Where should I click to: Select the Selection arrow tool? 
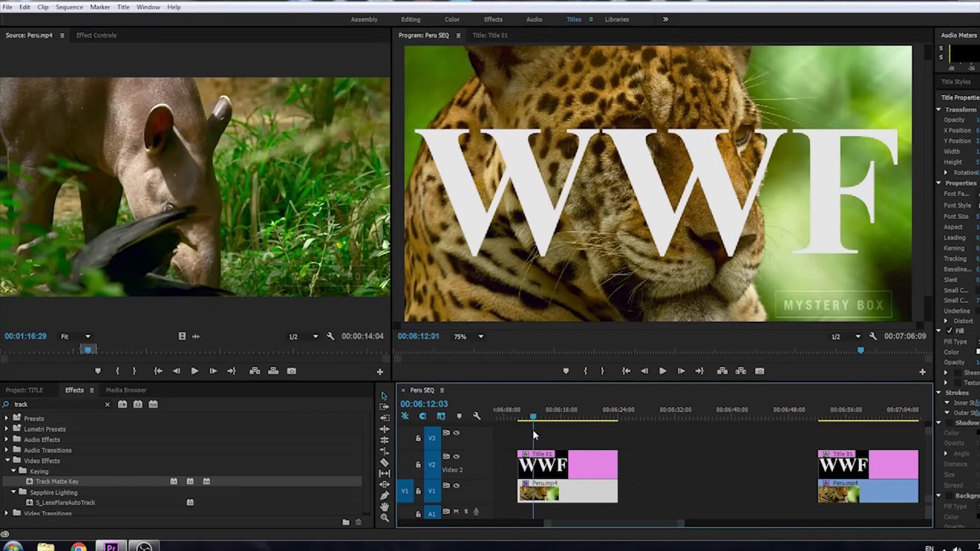coord(384,396)
